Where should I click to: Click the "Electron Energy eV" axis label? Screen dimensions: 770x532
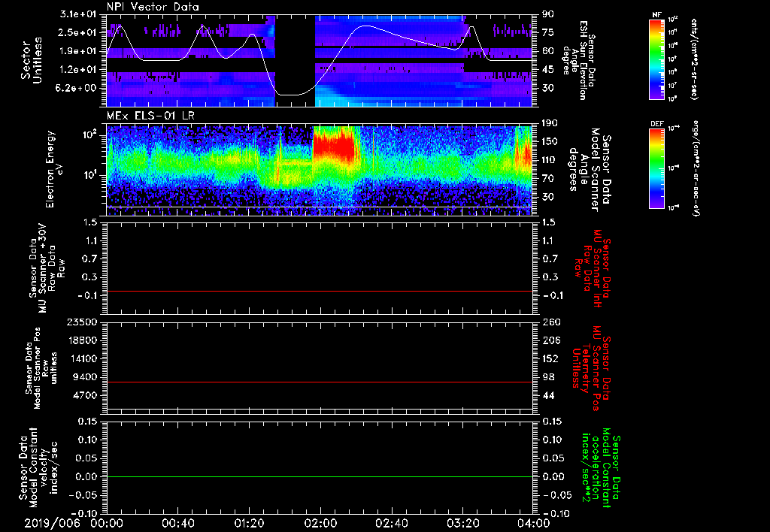coord(56,169)
